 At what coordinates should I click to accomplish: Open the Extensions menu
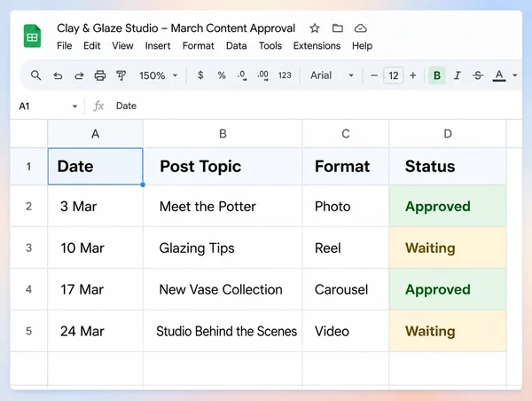pos(317,46)
